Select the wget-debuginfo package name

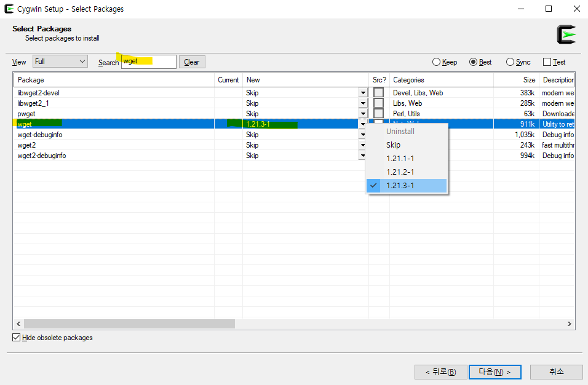[x=40, y=135]
